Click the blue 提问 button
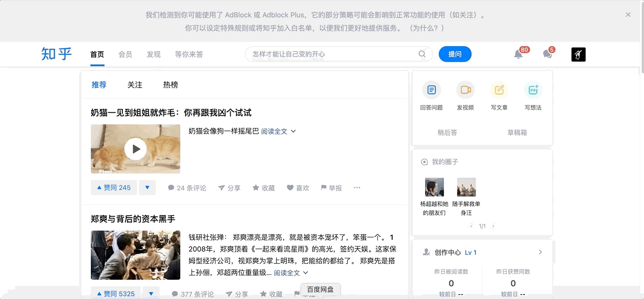 click(x=455, y=54)
